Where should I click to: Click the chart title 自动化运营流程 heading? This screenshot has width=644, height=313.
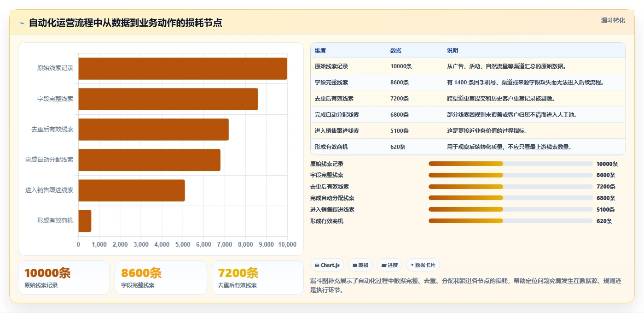(x=125, y=23)
